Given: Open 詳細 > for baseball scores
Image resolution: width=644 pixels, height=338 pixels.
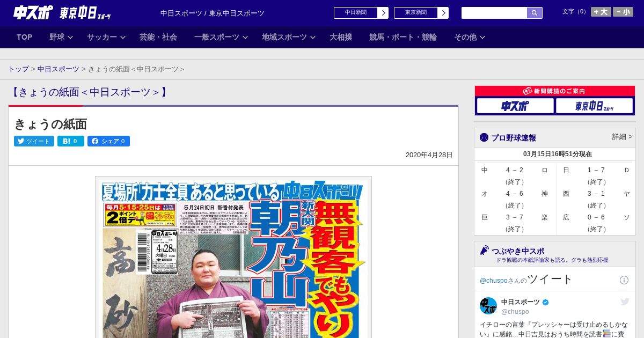Looking at the screenshot, I should (x=622, y=137).
